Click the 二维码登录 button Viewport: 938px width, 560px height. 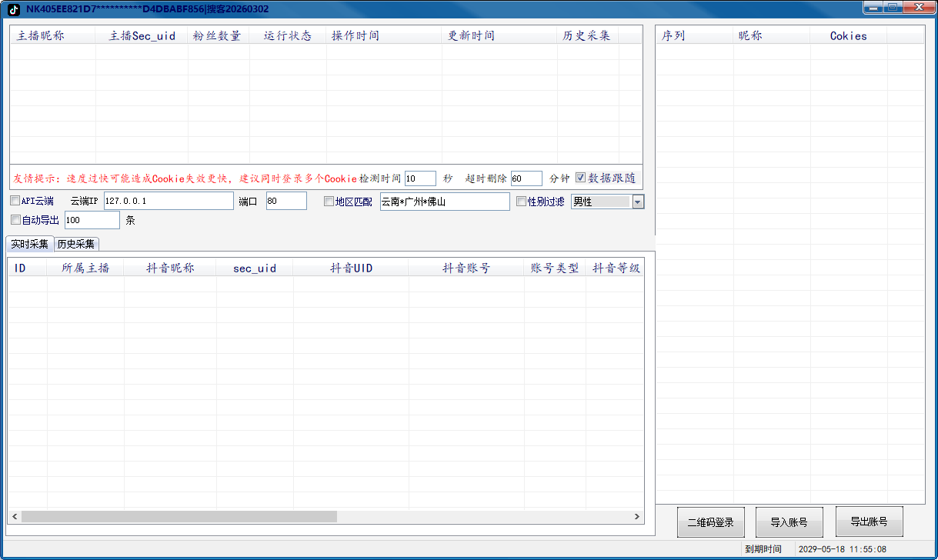[711, 522]
